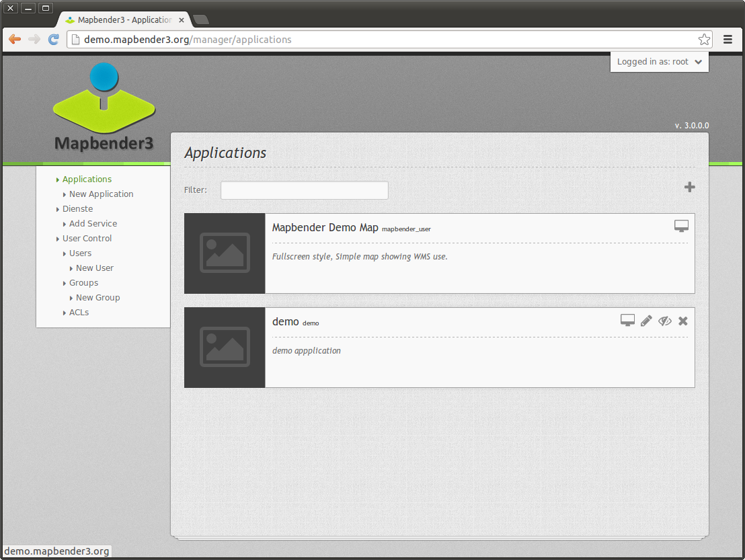Click the Filter text input field
Screen dimensions: 745x560
(x=304, y=190)
